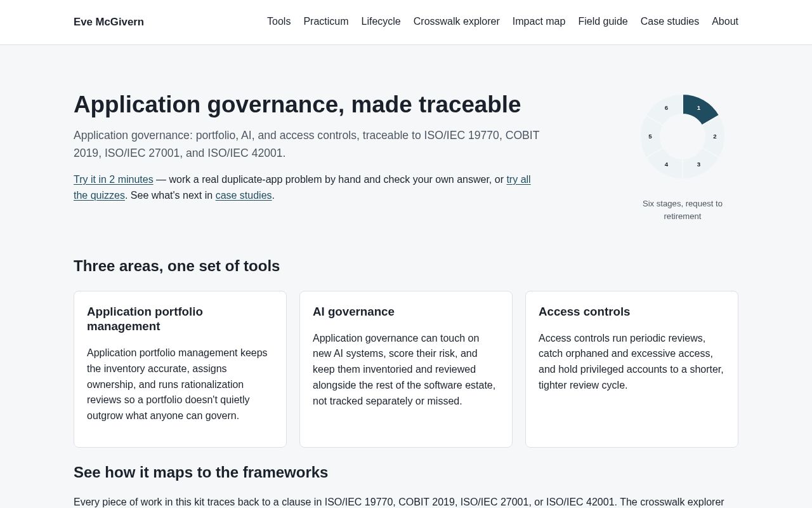
Task: Open the AI governance card
Action: click(x=406, y=369)
